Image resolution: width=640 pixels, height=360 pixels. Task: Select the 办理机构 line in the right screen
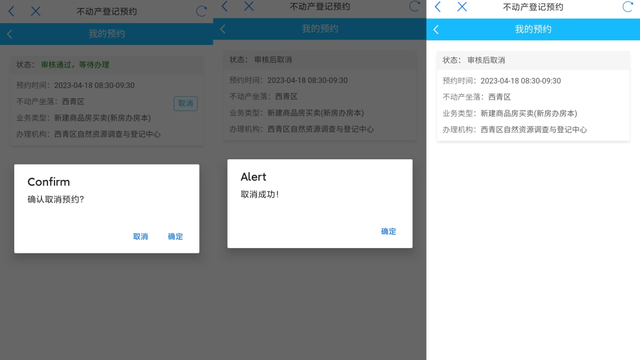pyautogui.click(x=515, y=130)
